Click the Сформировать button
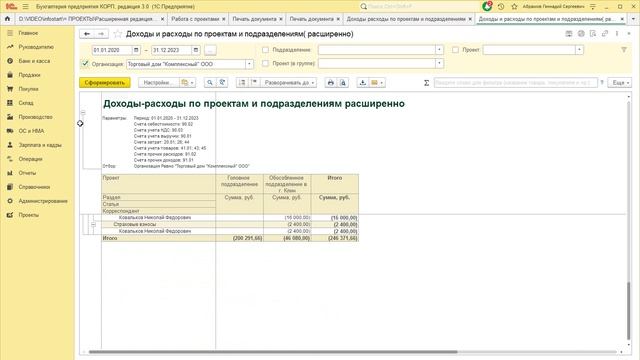Viewport: 640px width, 360px height. (105, 83)
